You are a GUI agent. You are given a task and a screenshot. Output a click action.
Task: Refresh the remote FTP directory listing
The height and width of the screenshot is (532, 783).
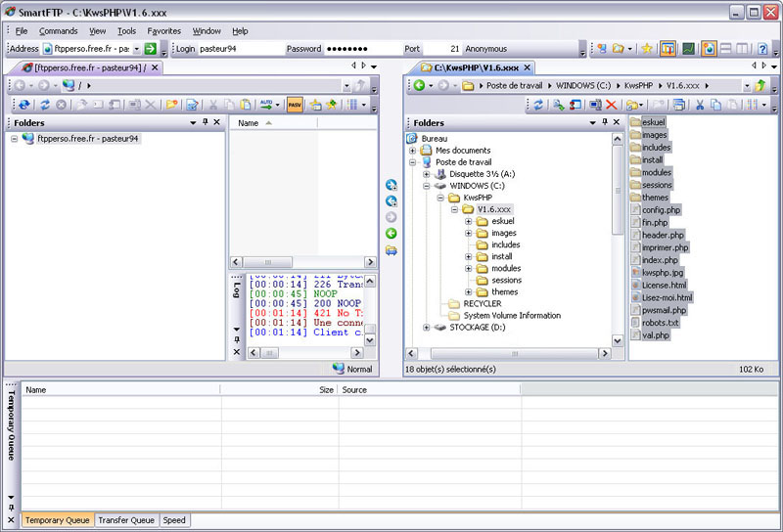[x=45, y=105]
